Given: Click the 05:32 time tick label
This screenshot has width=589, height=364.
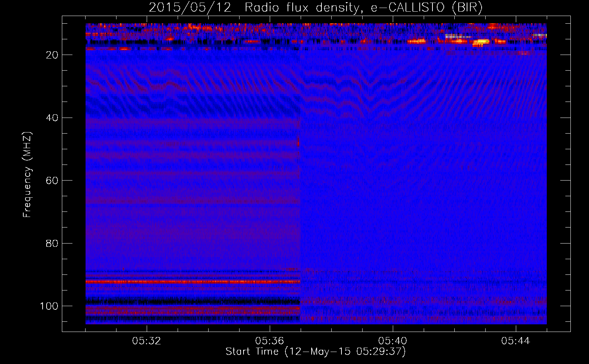Looking at the screenshot, I should pyautogui.click(x=147, y=341).
